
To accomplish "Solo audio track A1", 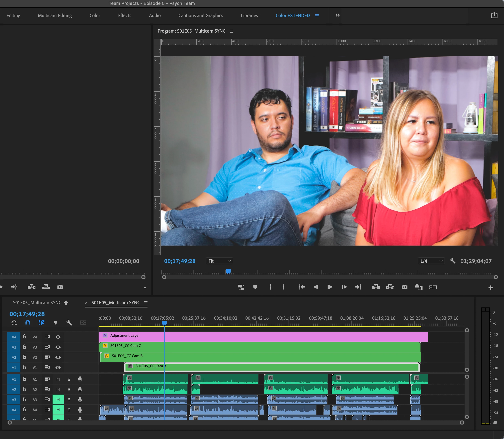I will click(x=69, y=379).
